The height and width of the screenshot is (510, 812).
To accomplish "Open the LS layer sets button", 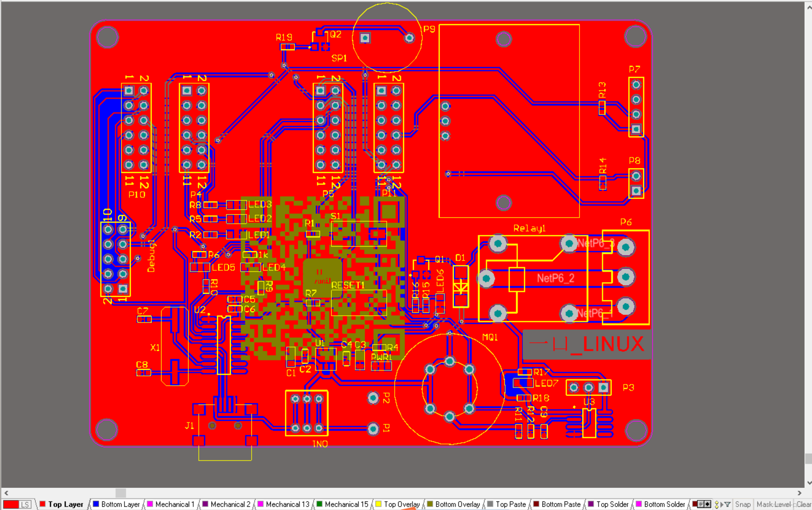I will (25, 504).
